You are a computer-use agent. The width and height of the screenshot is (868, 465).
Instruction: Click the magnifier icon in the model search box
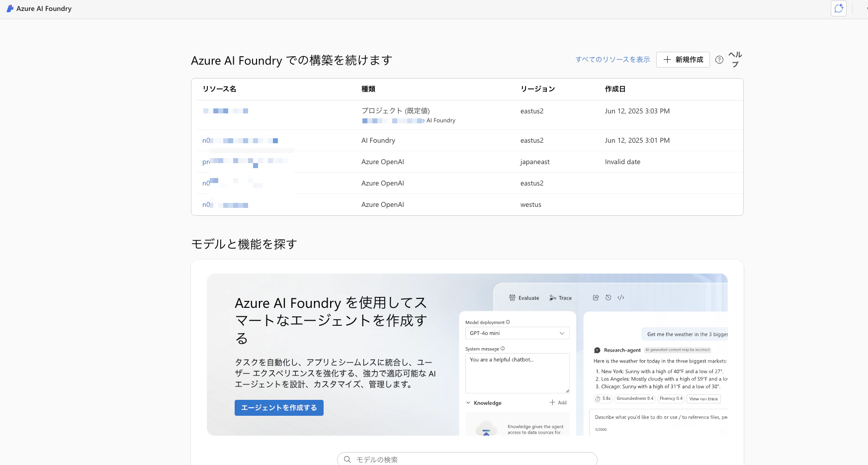click(x=347, y=460)
